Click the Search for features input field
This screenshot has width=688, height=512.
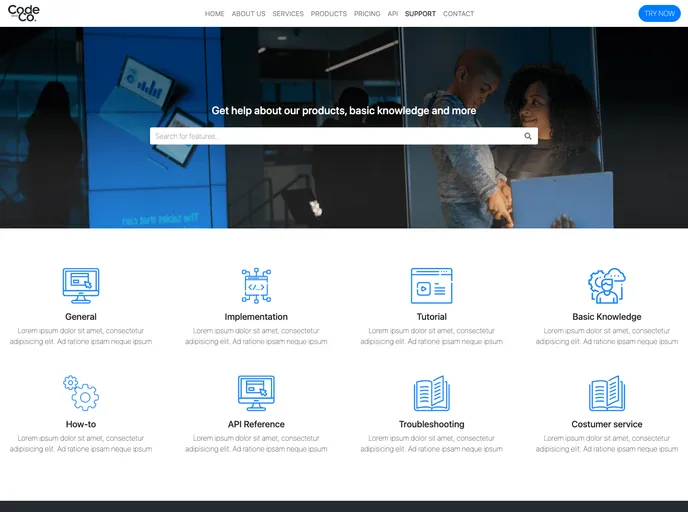[335, 136]
